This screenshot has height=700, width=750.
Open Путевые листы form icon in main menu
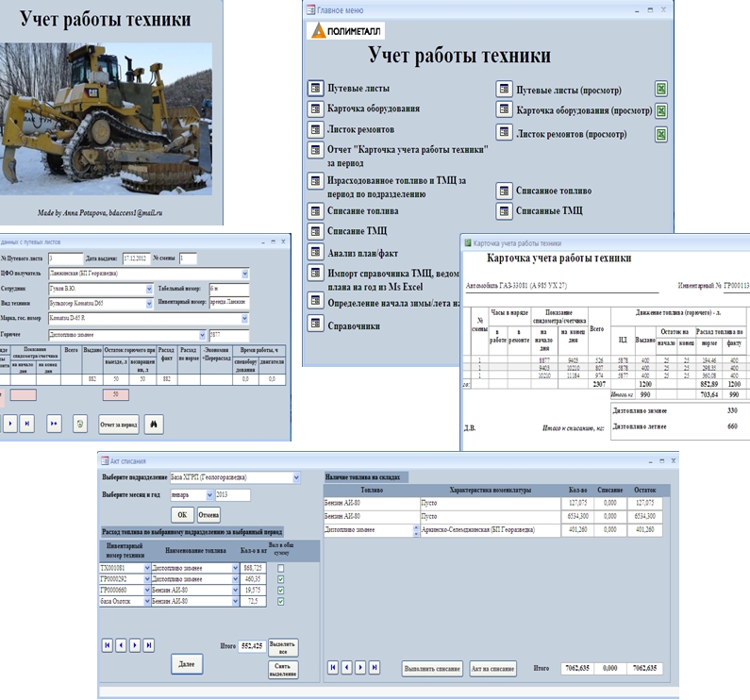pos(315,89)
